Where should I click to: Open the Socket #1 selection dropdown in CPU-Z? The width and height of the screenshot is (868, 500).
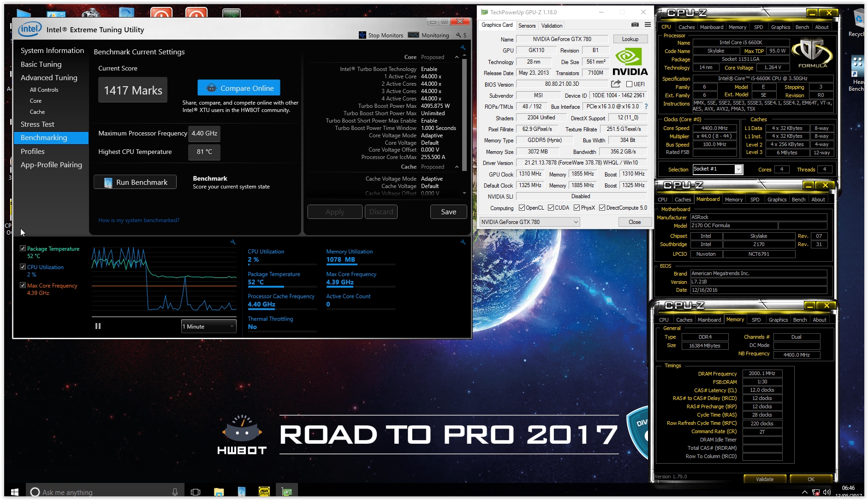[717, 169]
